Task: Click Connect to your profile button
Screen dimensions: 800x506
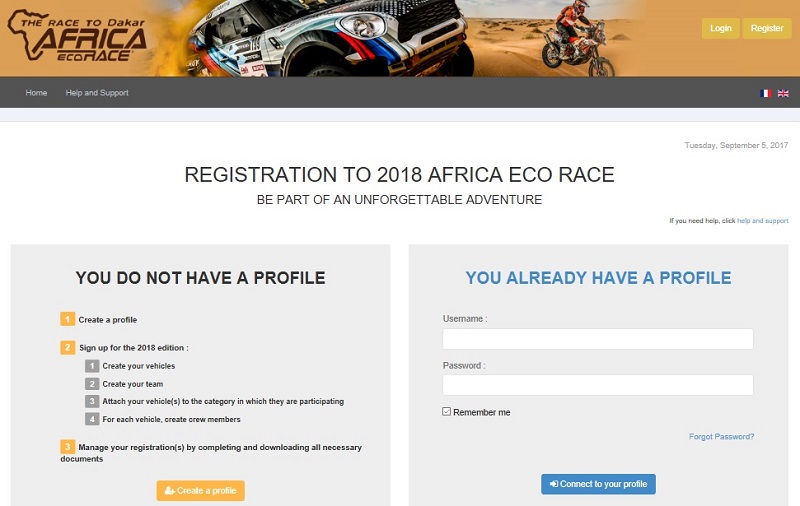Action: click(x=598, y=484)
